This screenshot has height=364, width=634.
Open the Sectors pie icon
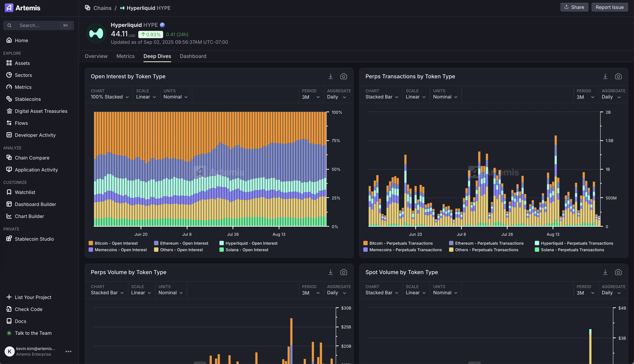click(9, 75)
